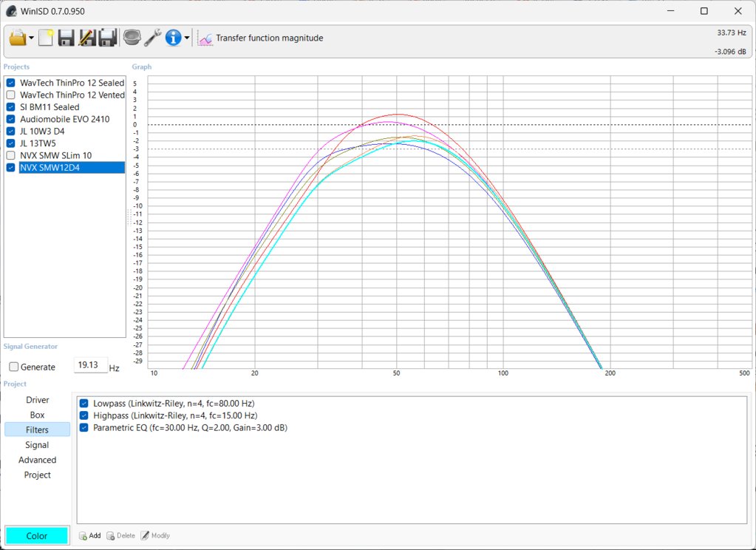The image size is (756, 550).
Task: Expand the arrow next to the info icon
Action: (187, 38)
